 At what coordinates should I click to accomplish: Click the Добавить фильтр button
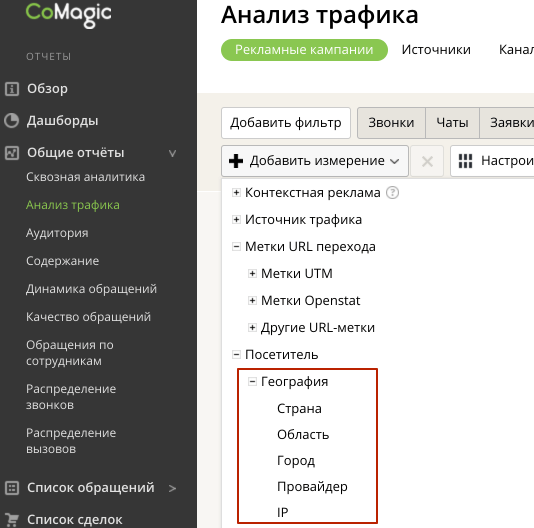[286, 123]
